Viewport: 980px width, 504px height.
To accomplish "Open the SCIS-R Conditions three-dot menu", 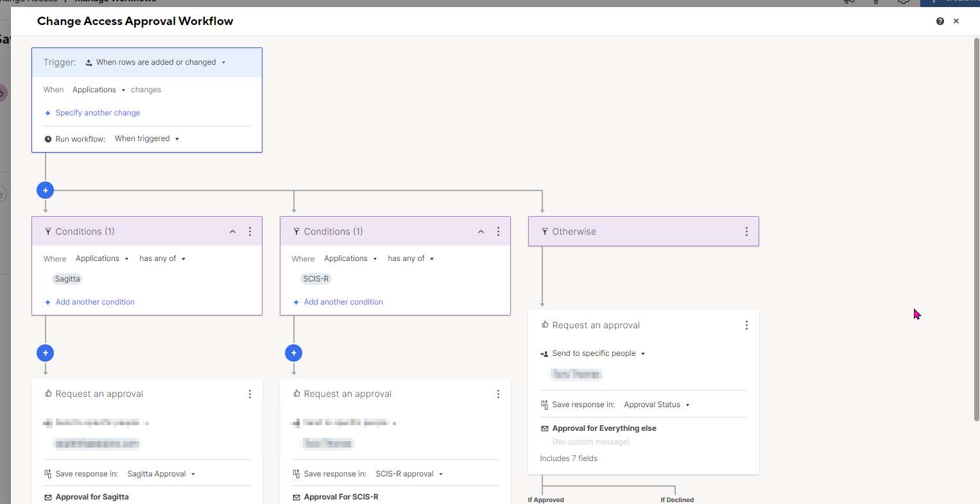I will point(499,231).
